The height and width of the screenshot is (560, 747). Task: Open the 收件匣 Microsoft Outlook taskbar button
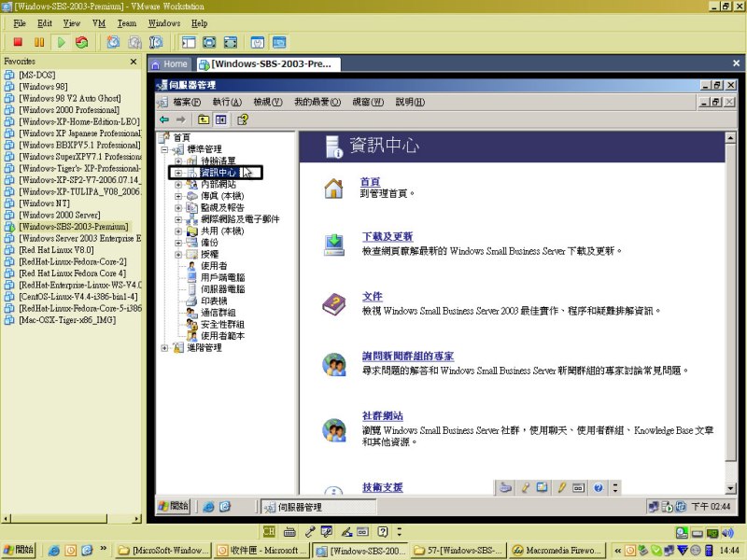[261, 551]
